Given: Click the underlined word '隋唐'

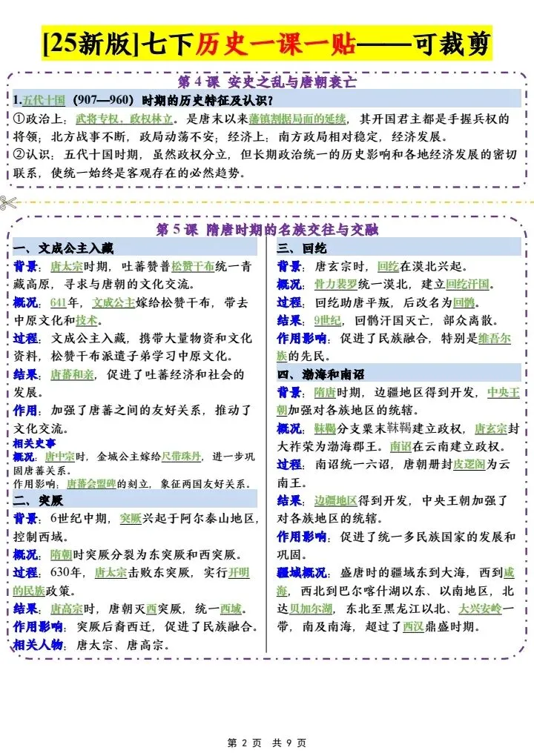Looking at the screenshot, I should [x=325, y=393].
